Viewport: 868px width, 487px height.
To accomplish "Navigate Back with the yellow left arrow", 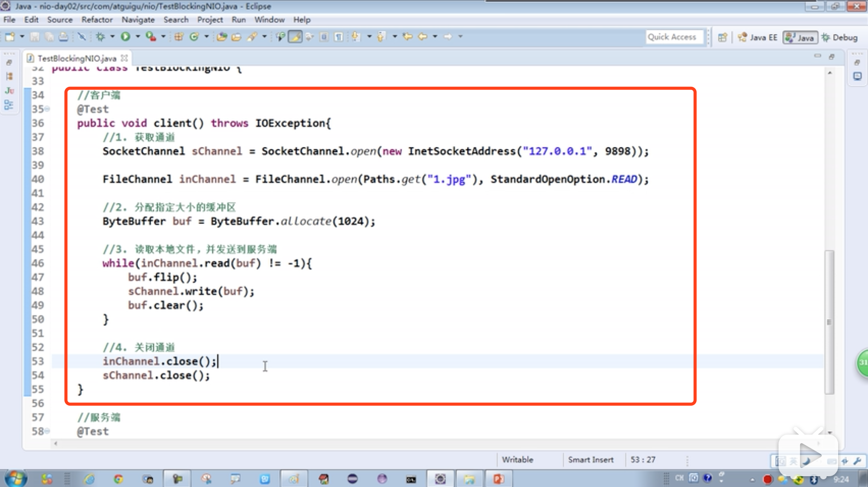I will (x=423, y=36).
